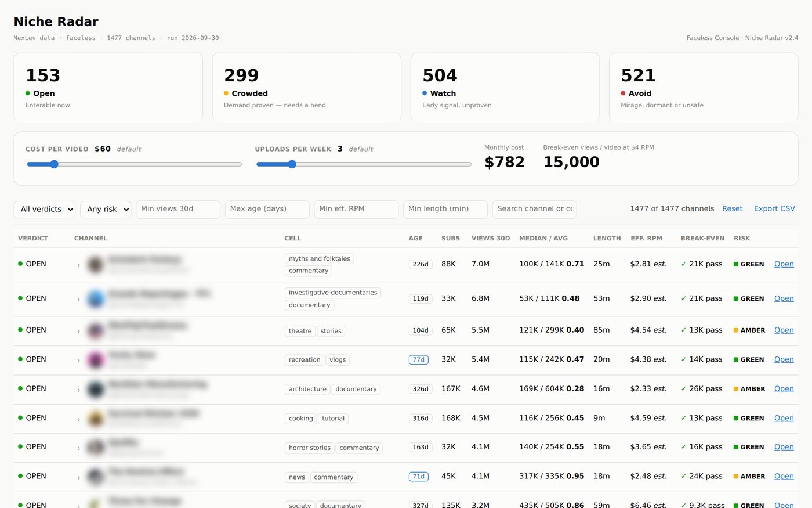
Task: Sort by the Views 30D column header
Action: 491,239
